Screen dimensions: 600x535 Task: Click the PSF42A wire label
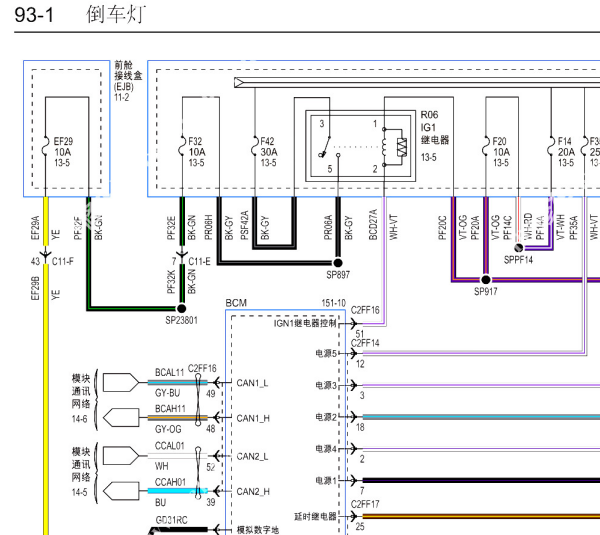click(x=244, y=225)
